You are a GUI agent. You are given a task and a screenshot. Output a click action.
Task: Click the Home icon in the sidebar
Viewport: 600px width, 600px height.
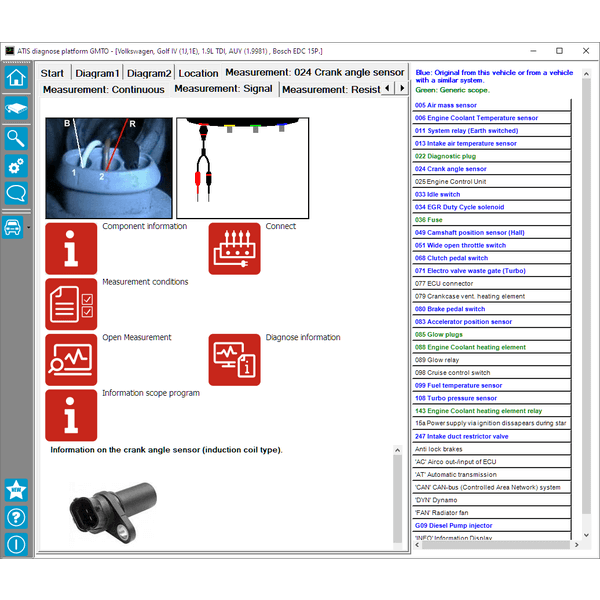coord(15,78)
